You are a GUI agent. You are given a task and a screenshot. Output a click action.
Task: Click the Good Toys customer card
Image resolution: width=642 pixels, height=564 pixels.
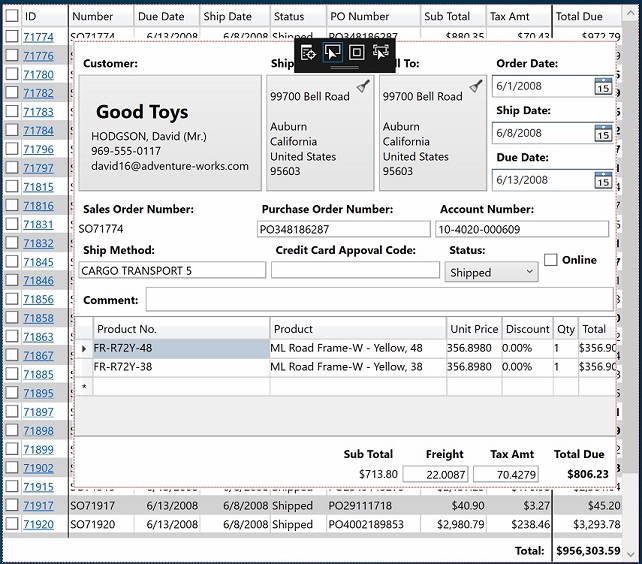pos(170,133)
